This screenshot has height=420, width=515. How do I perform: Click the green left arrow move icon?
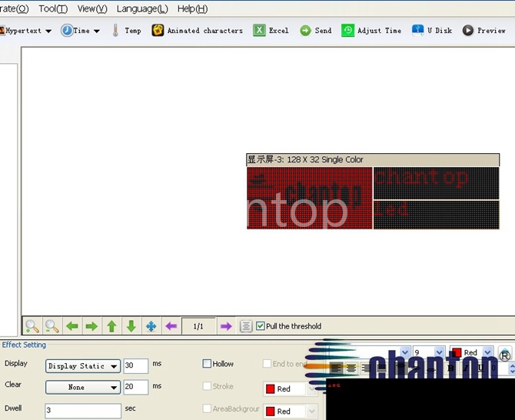click(x=72, y=326)
